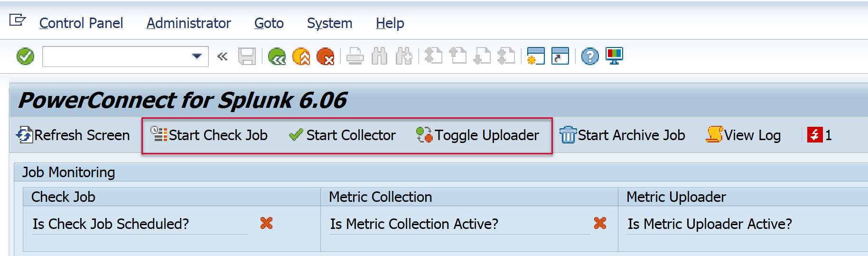Open the session menu icon at top-left
Screen dimensions: 868x256
18,21
